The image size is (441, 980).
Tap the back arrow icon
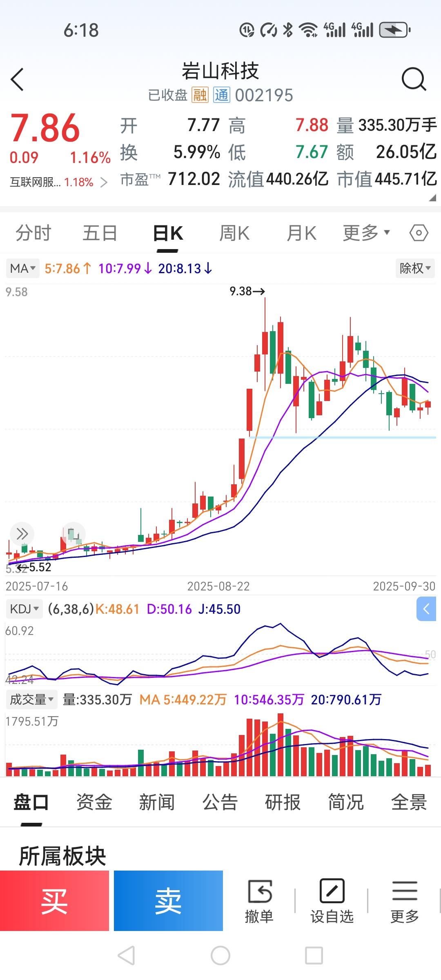tap(18, 79)
